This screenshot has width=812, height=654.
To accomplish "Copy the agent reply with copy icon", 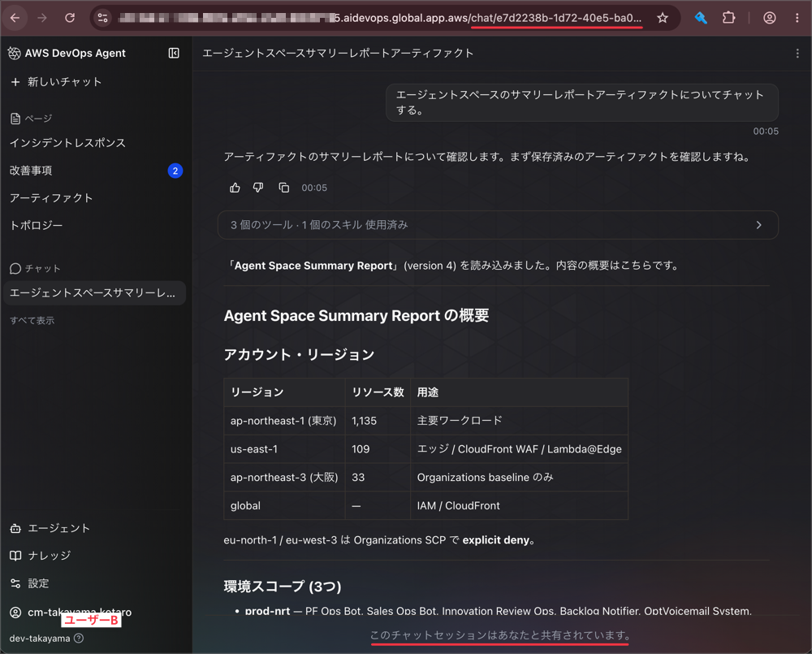I will point(283,188).
